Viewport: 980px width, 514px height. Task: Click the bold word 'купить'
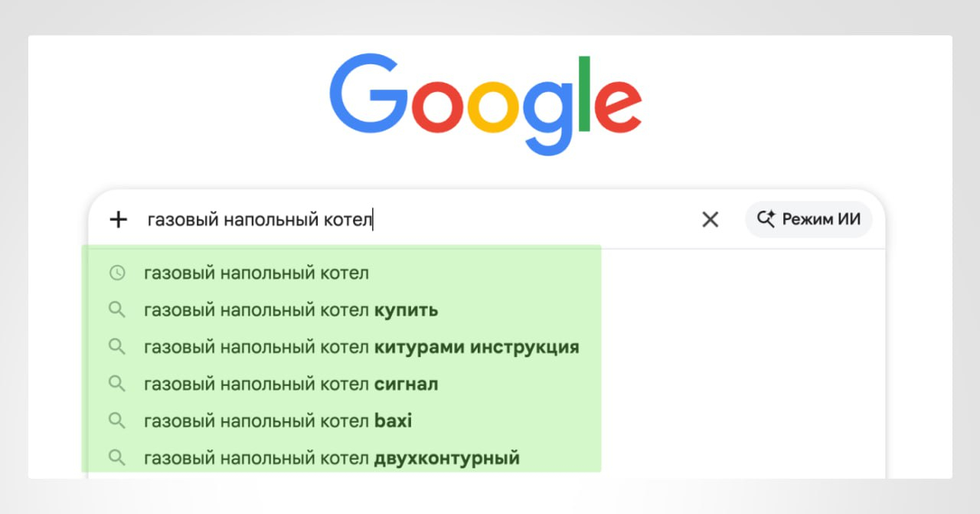point(406,309)
